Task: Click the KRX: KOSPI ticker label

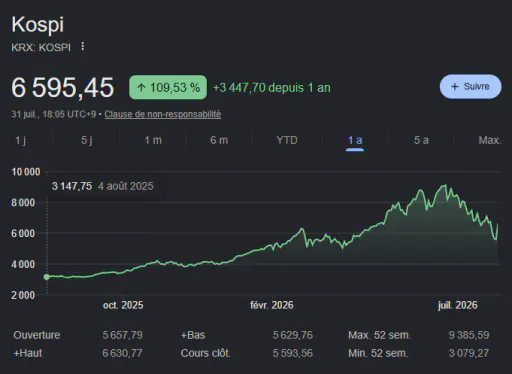Action: click(x=41, y=47)
